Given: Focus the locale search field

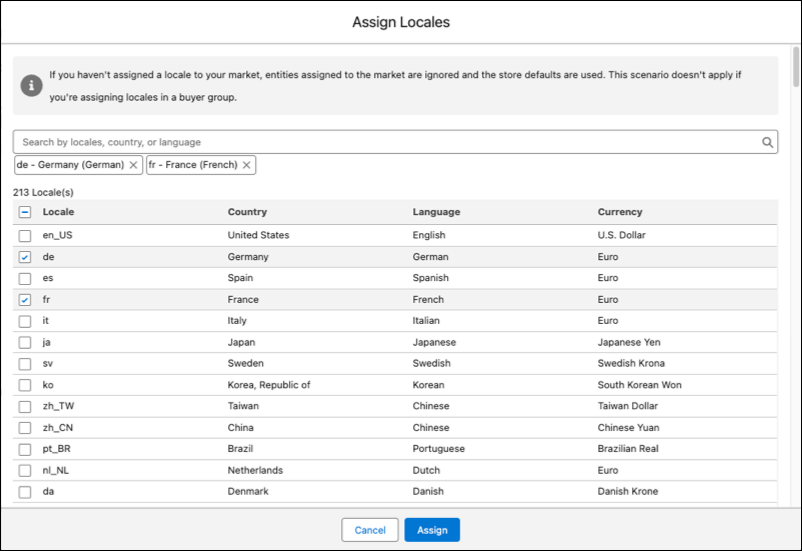Looking at the screenshot, I should click(395, 142).
